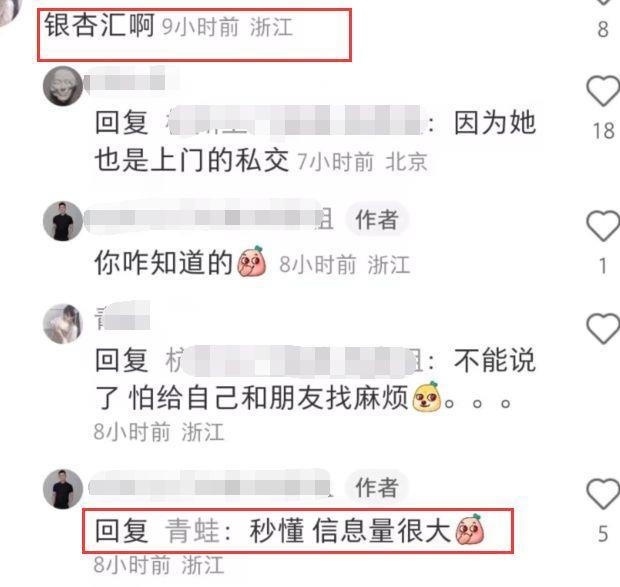Like the author's reply '秒懂 信息量很大'

tap(603, 494)
